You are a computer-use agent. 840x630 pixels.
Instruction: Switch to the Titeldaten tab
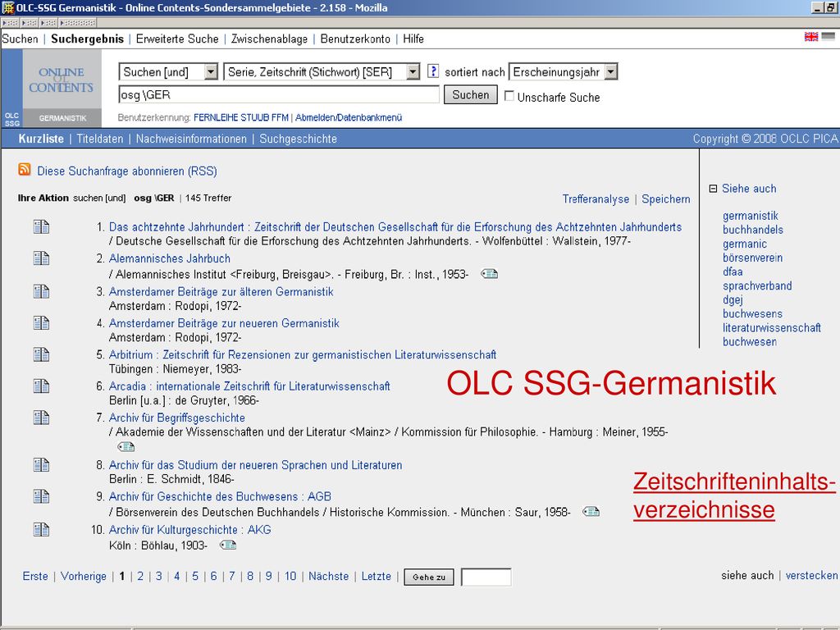point(99,139)
